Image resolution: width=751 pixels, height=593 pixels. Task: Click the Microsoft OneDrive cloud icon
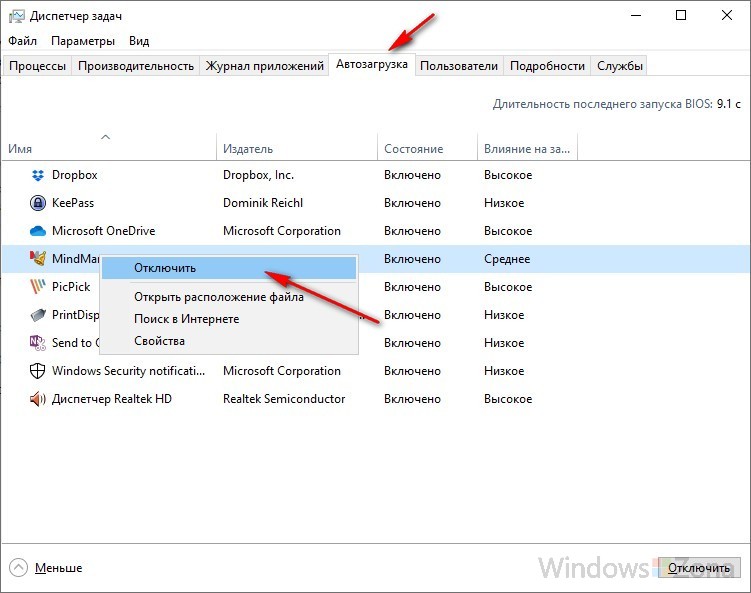(x=37, y=231)
